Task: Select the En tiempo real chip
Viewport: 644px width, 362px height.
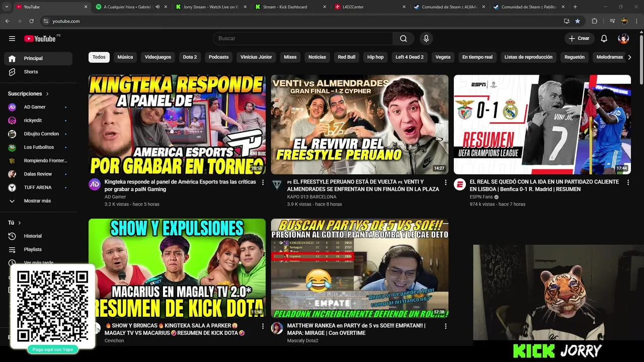Action: tap(477, 57)
